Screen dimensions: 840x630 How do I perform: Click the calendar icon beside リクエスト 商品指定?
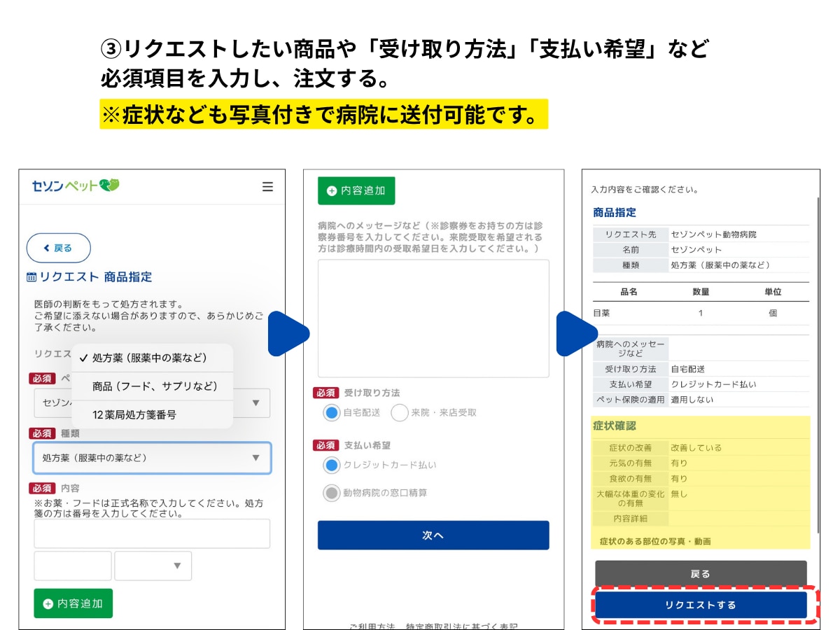pos(31,277)
